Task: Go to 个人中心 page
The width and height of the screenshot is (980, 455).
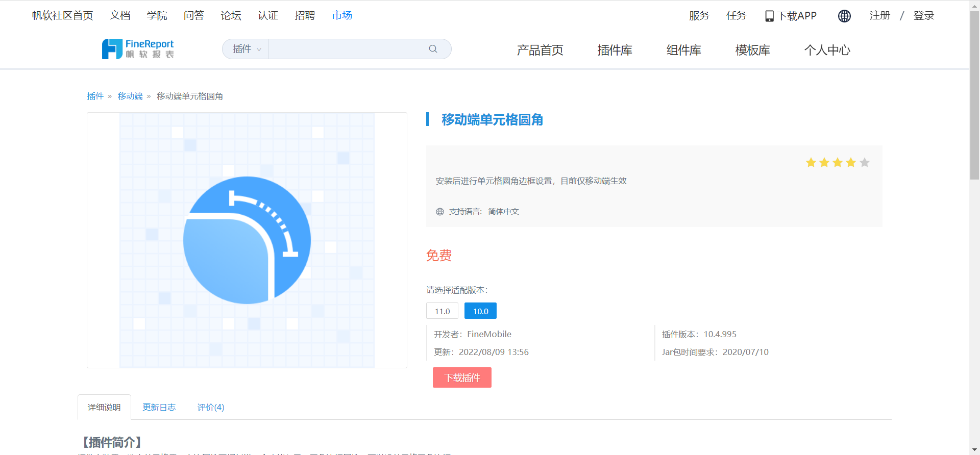Action: [x=827, y=50]
